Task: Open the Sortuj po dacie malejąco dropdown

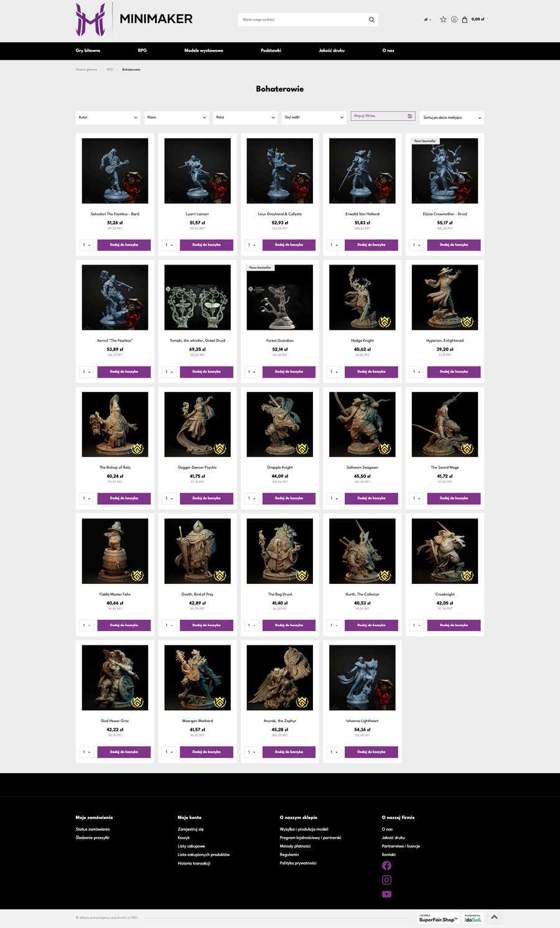Action: click(x=452, y=118)
